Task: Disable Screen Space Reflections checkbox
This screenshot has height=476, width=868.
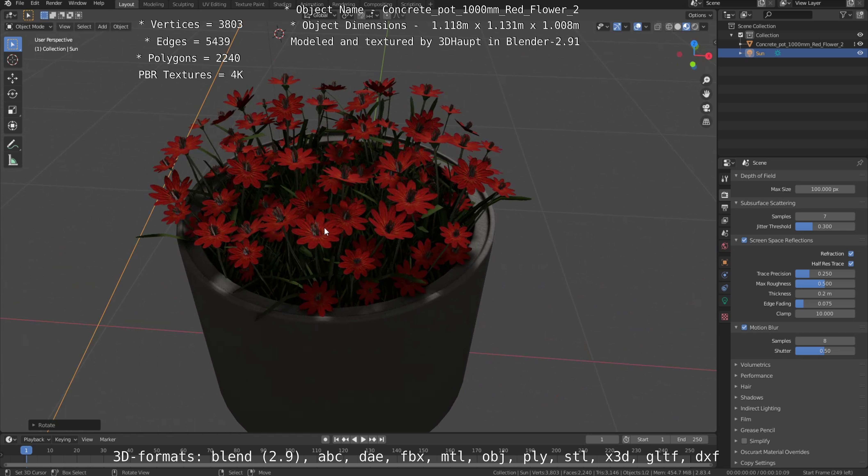Action: (744, 240)
